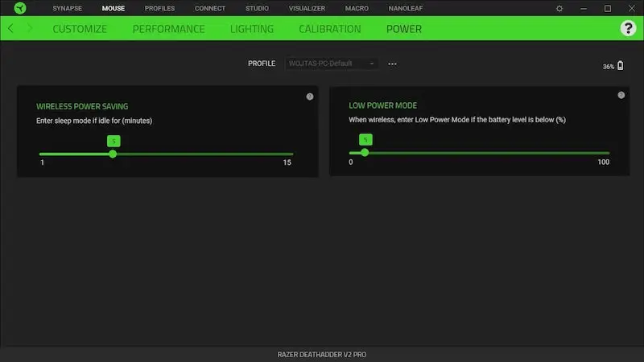The height and width of the screenshot is (362, 644).
Task: Go to the Studio tab
Action: [x=257, y=8]
